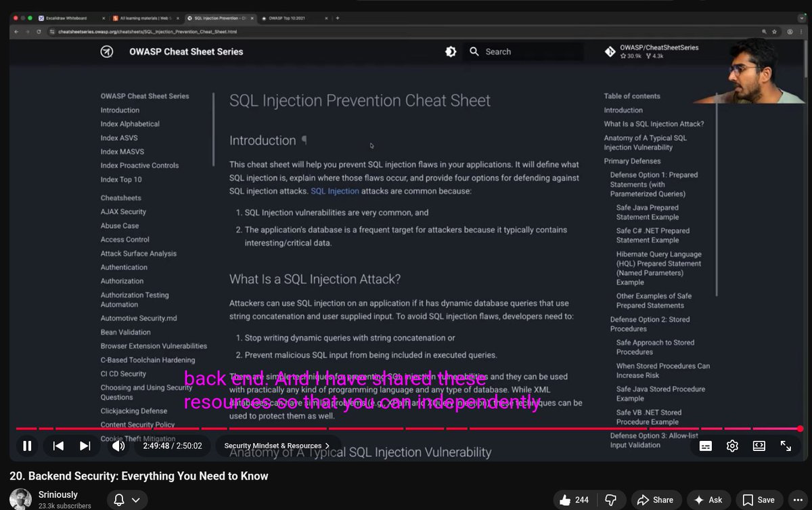Image resolution: width=812 pixels, height=510 pixels.
Task: Open the player settings gear
Action: point(732,446)
